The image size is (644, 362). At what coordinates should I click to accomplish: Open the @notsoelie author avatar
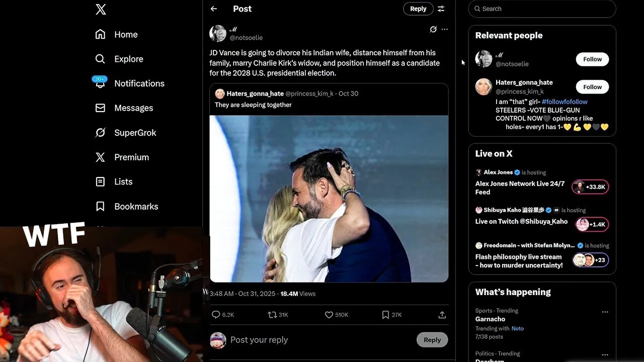[x=218, y=34]
